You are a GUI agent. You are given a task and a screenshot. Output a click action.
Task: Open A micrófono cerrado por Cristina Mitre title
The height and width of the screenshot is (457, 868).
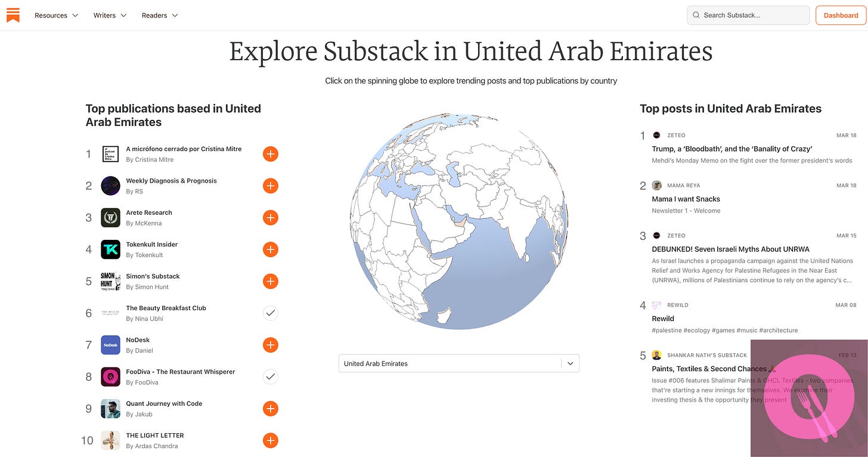pos(184,149)
